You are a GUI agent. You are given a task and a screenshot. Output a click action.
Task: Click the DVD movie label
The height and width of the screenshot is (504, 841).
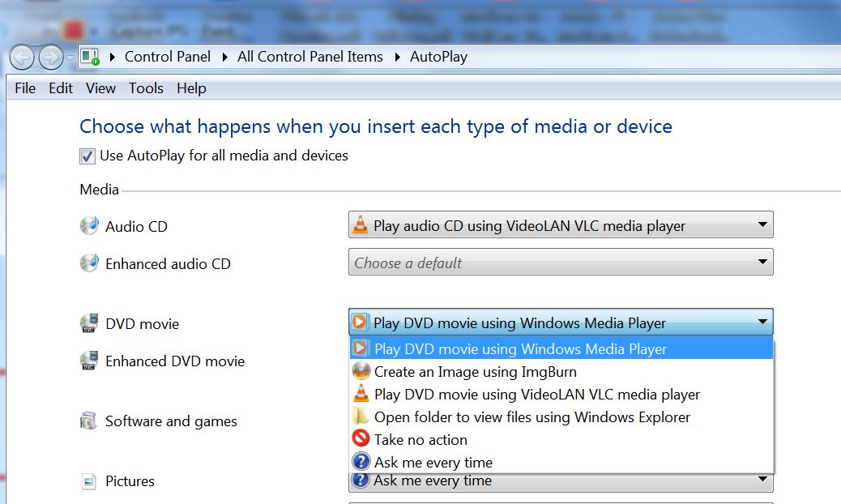pos(142,324)
